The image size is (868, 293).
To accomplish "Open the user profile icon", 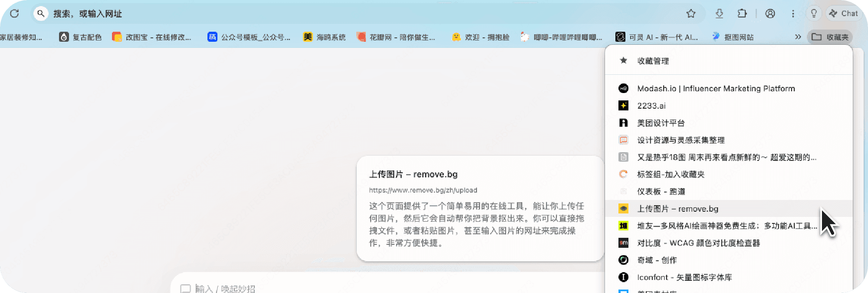I will pos(770,13).
